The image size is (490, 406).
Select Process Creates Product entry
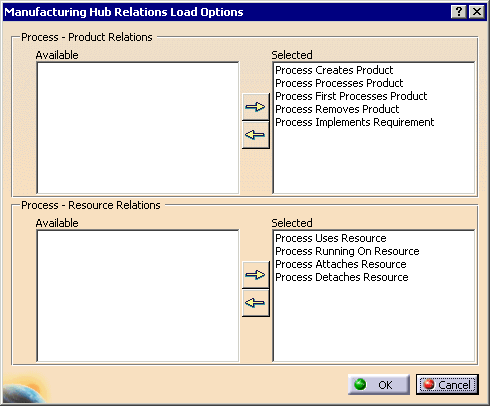click(x=334, y=70)
